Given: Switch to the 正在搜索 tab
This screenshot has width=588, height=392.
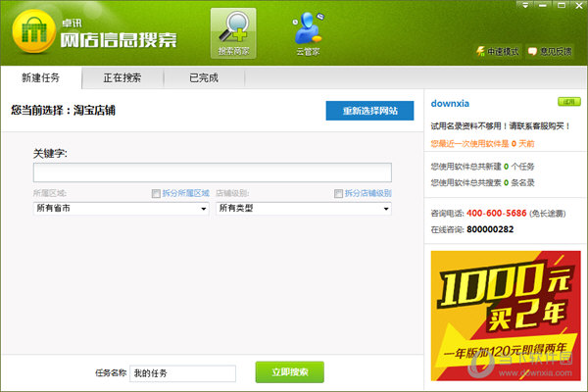Looking at the screenshot, I should (x=122, y=77).
